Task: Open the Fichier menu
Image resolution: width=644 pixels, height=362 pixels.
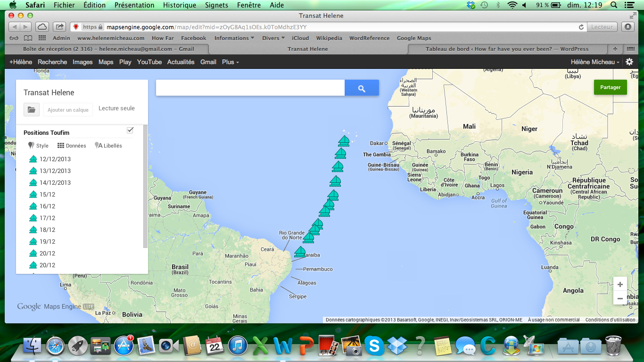Action: (64, 5)
